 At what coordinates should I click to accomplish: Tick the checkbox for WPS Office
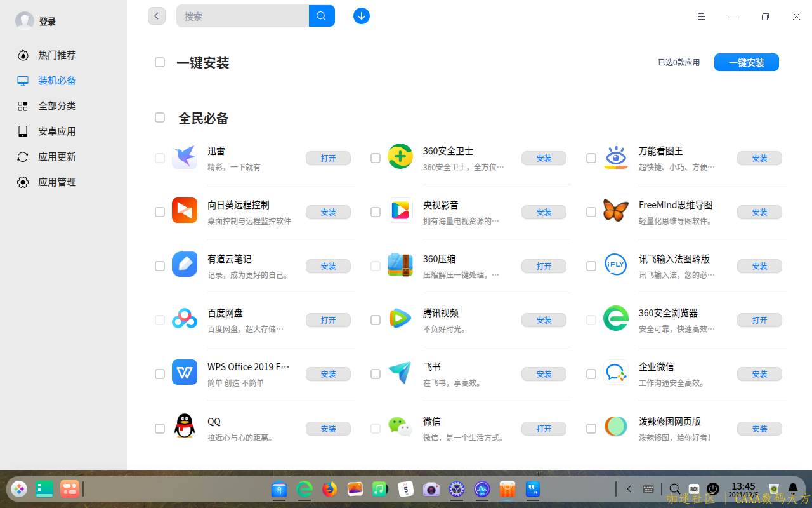[160, 374]
